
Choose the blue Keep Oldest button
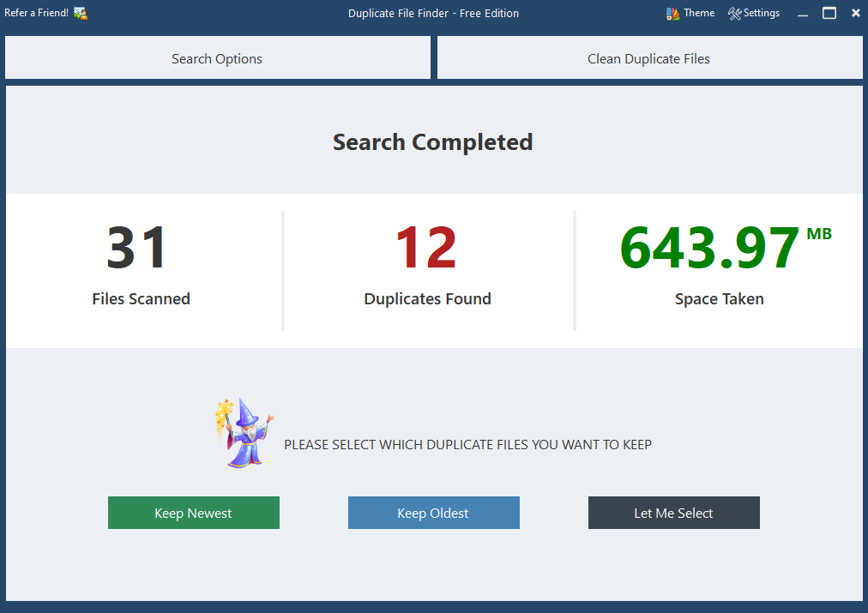coord(433,513)
